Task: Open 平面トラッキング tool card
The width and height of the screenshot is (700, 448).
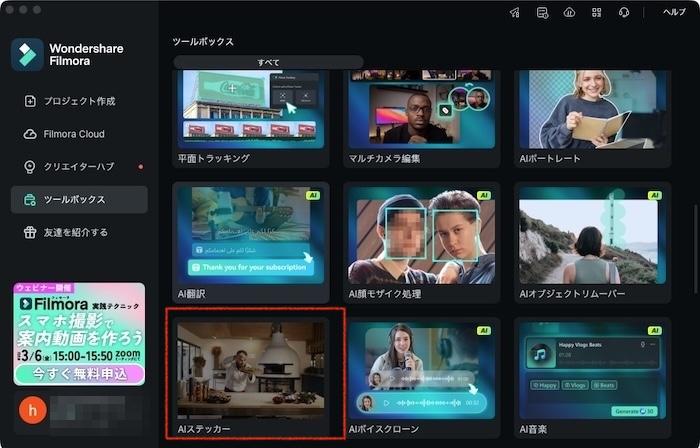Action: (x=251, y=118)
